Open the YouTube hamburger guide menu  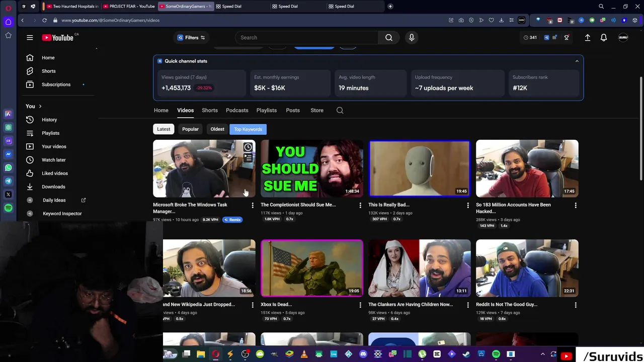pyautogui.click(x=30, y=38)
